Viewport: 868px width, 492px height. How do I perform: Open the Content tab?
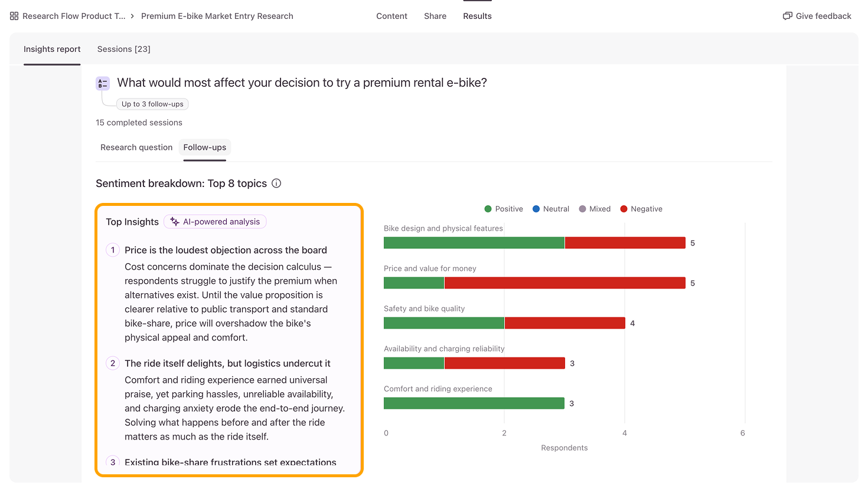pos(391,16)
